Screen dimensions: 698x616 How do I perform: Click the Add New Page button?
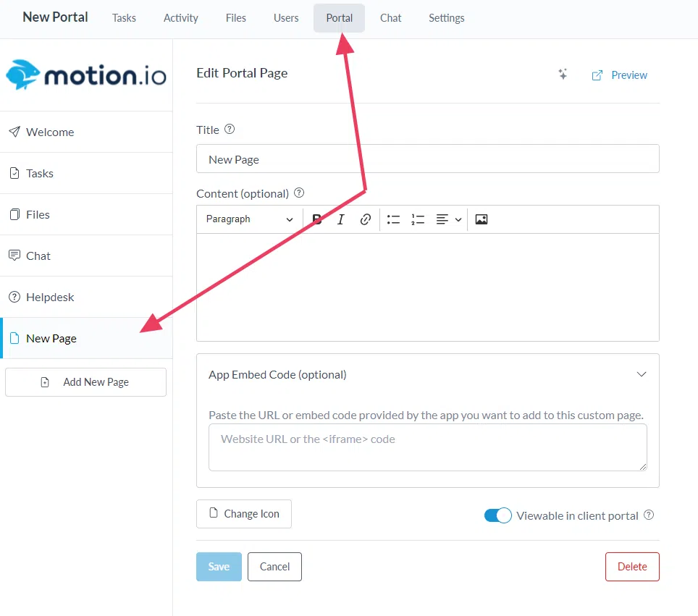tap(85, 382)
